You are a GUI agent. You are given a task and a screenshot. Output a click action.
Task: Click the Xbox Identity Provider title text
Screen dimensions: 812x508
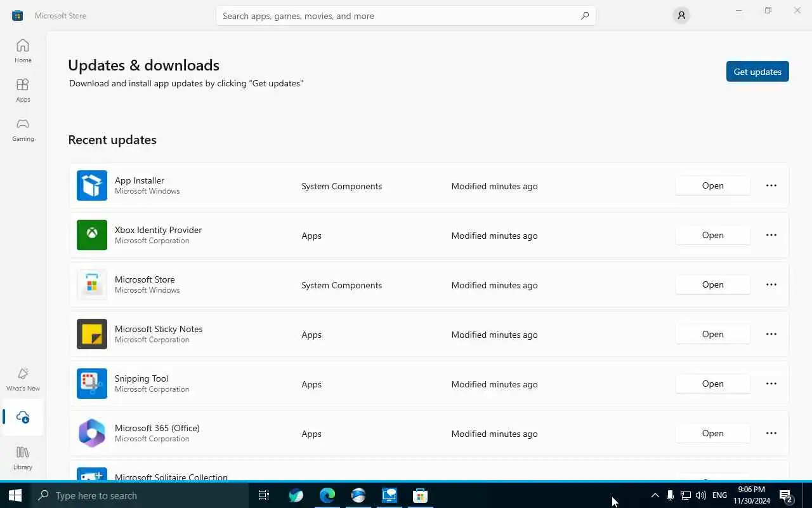[159, 230]
